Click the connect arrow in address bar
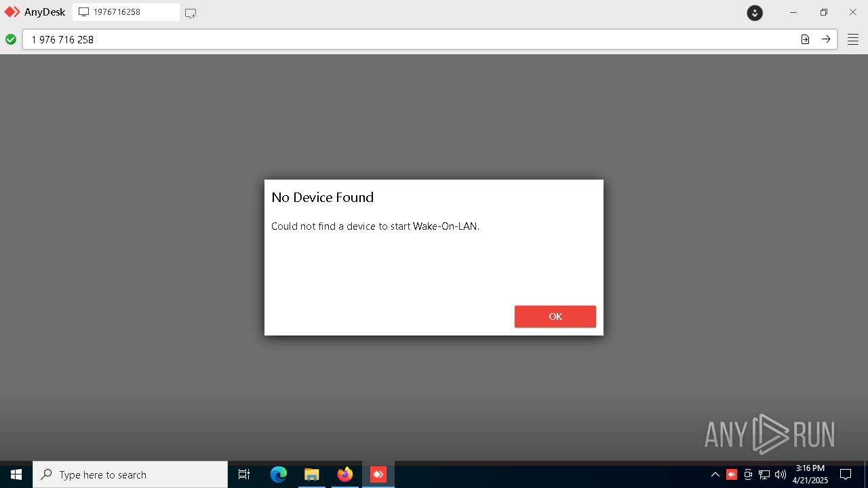Image resolution: width=868 pixels, height=488 pixels. [x=826, y=39]
